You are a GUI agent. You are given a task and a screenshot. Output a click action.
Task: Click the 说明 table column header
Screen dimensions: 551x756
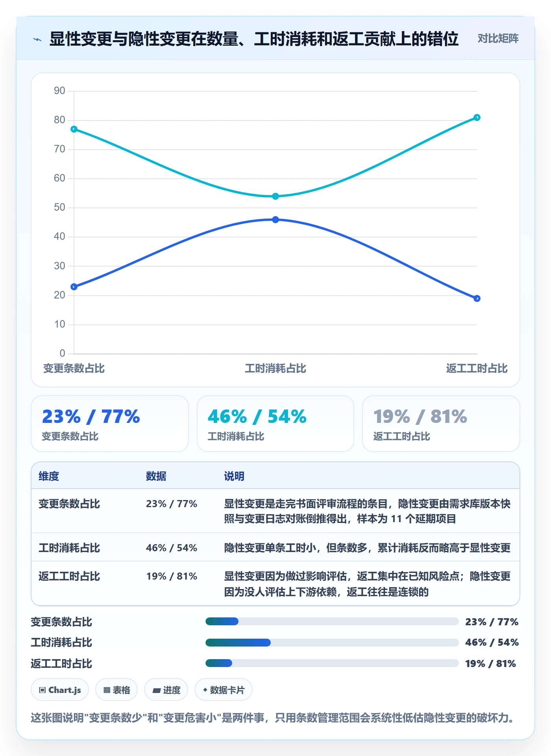(x=234, y=476)
